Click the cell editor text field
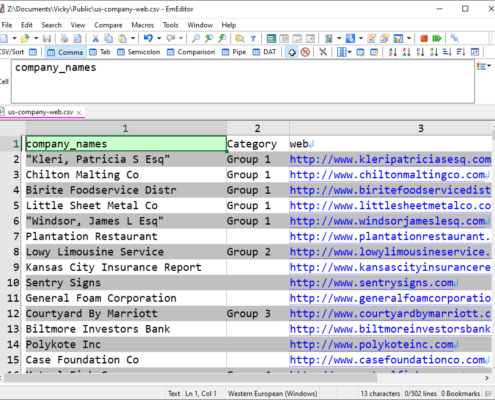Viewport: 495px width, 400px height. pos(243,82)
